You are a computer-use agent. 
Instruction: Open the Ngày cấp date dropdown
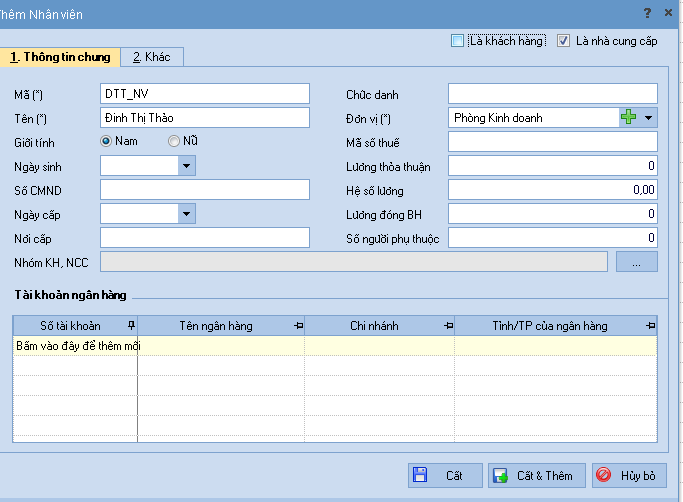coord(186,214)
